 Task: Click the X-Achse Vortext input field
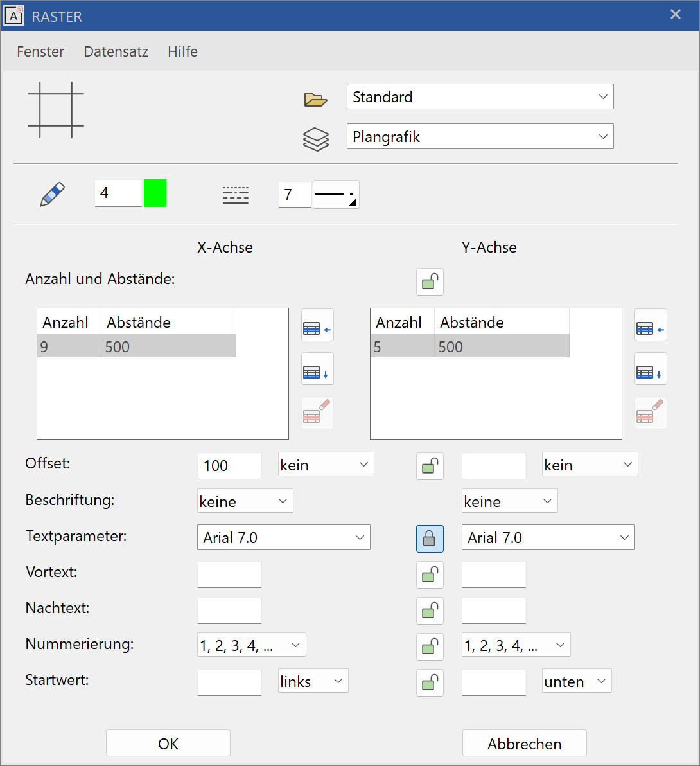click(229, 574)
